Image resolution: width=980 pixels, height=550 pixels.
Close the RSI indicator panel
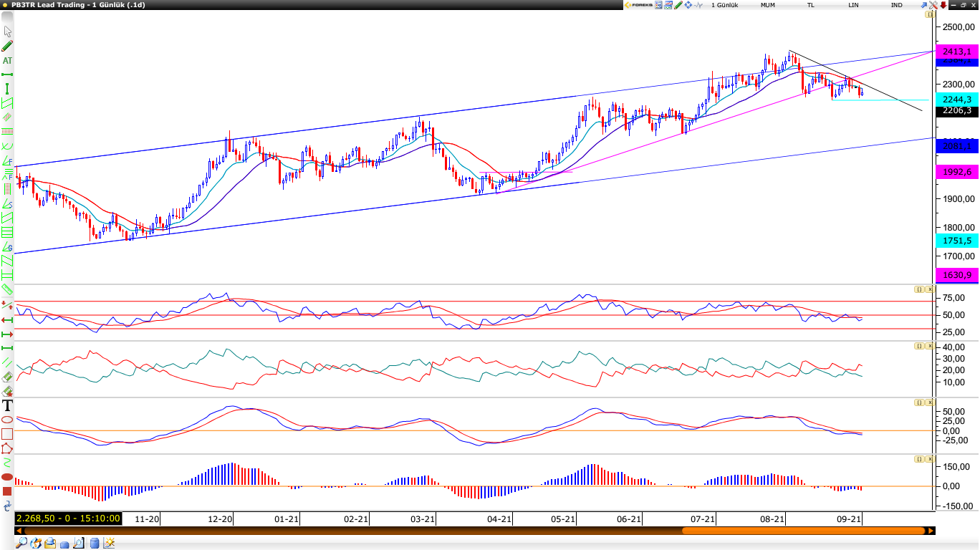point(929,289)
